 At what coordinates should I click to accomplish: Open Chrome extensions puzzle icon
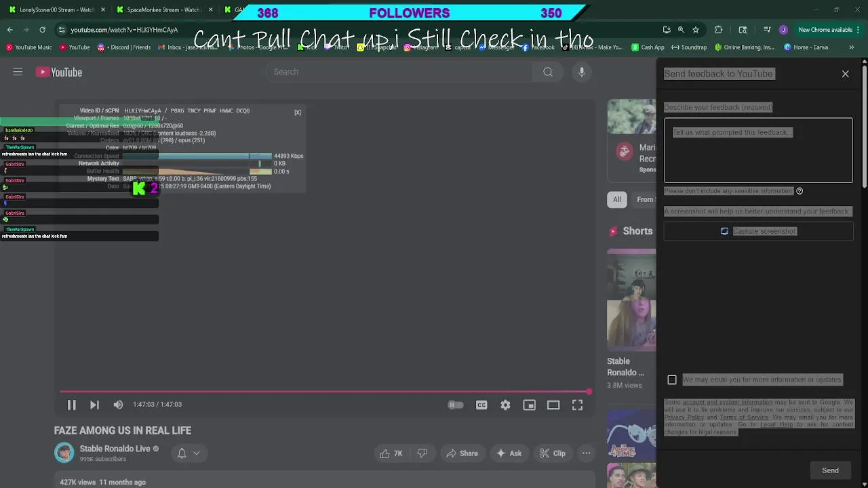pos(719,30)
